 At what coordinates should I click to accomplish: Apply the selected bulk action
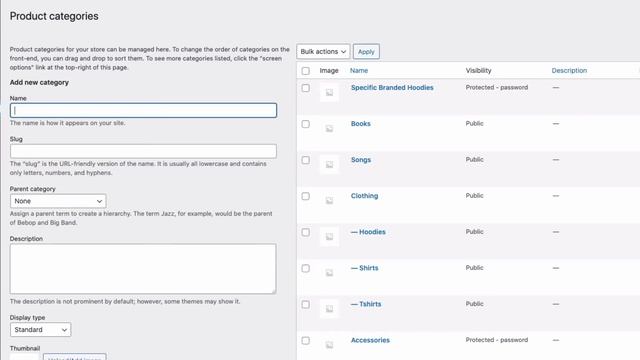coord(366,51)
